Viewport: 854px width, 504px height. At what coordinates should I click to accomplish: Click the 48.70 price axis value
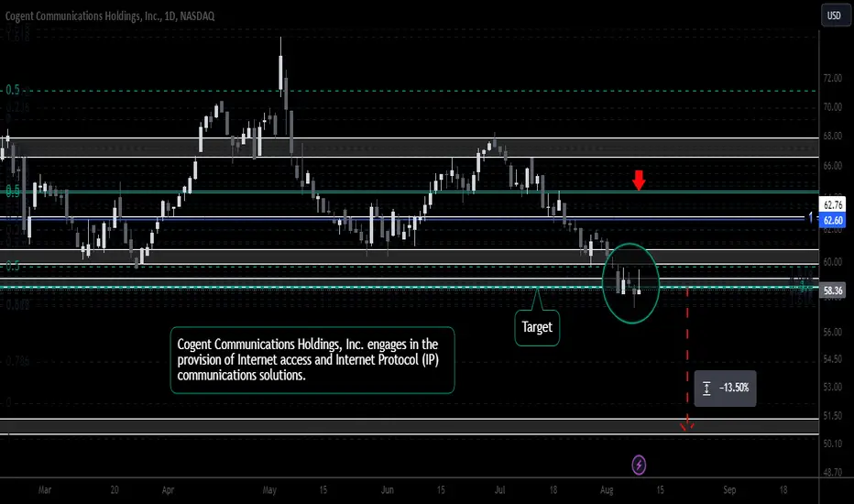[x=832, y=473]
